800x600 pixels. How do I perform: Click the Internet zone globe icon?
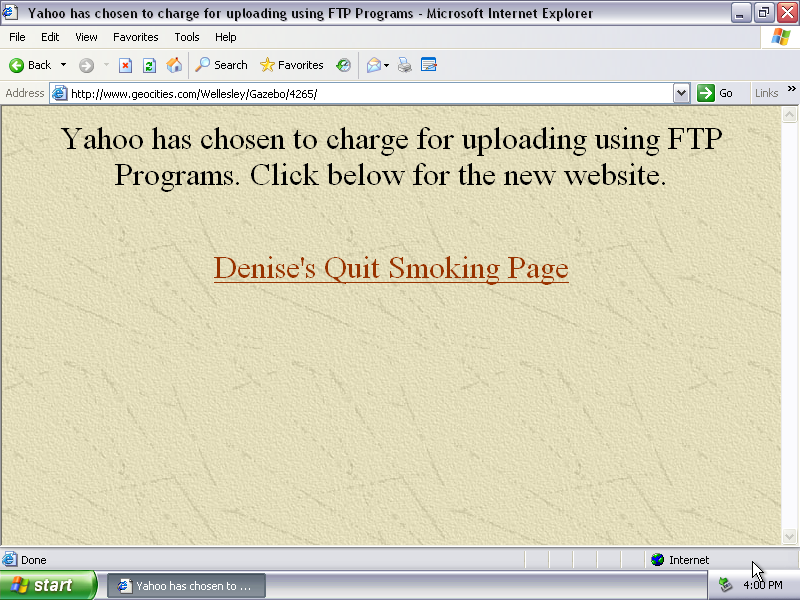pos(658,560)
